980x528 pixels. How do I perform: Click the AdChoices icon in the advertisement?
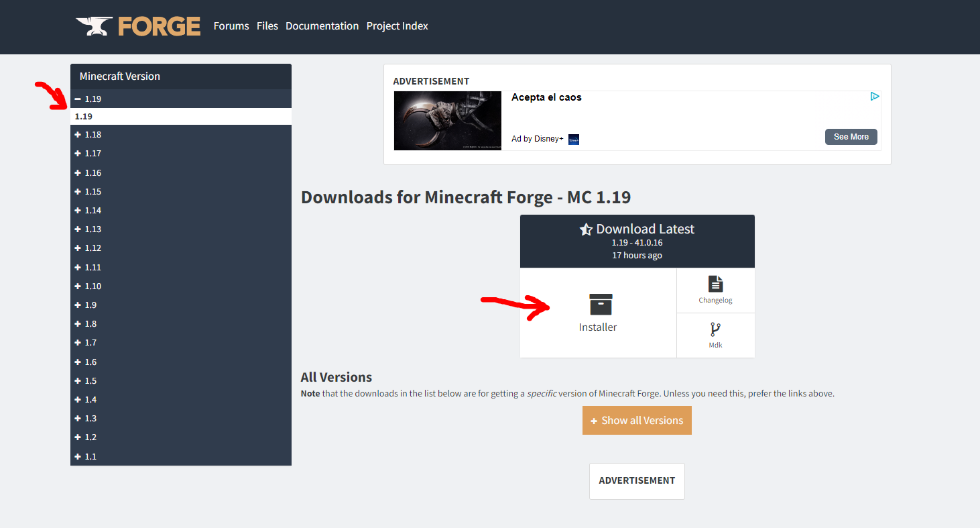[x=875, y=96]
